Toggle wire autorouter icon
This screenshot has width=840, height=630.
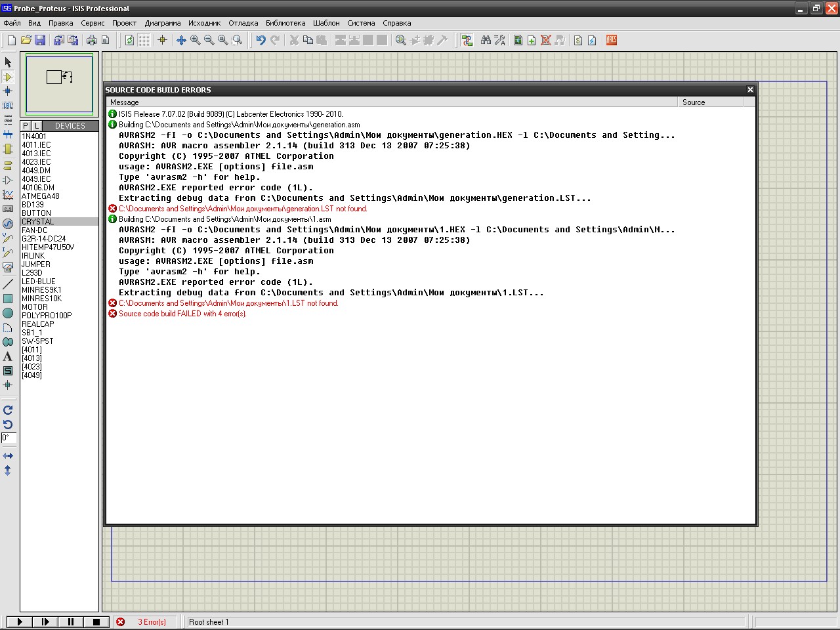[x=467, y=41]
